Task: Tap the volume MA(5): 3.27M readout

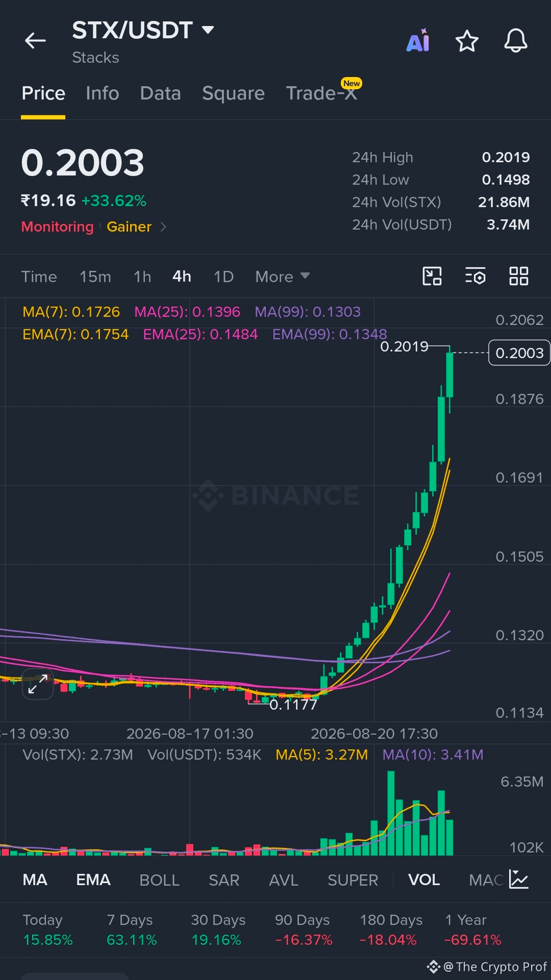Action: point(321,755)
